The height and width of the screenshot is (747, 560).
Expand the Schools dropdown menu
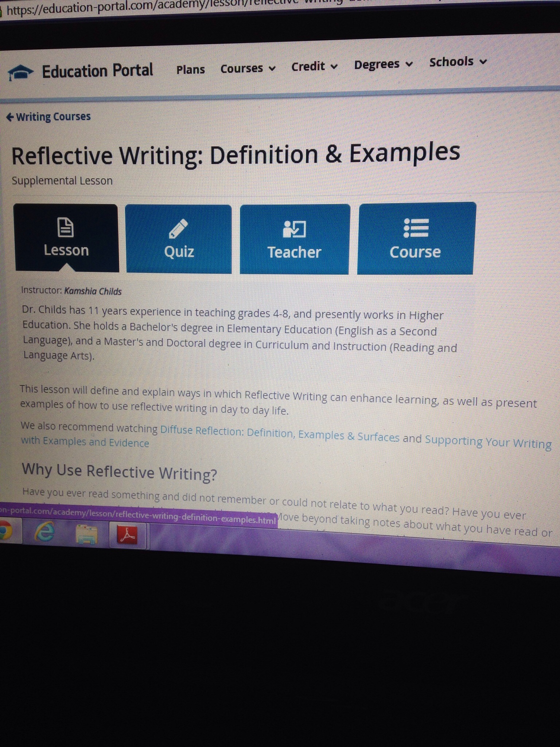[x=458, y=62]
